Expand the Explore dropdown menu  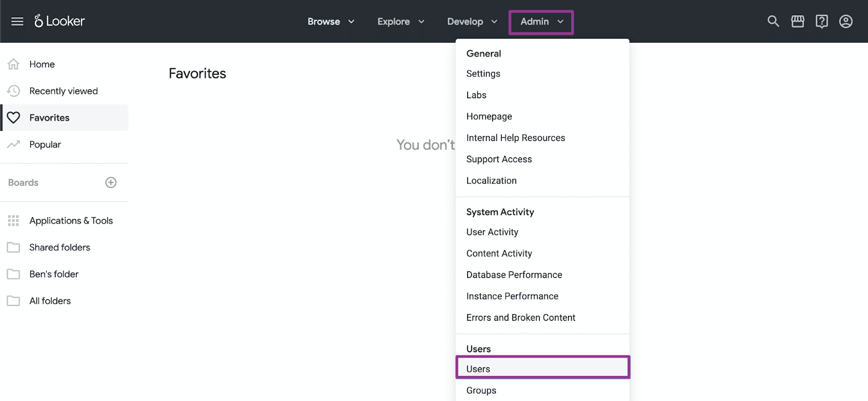point(400,22)
